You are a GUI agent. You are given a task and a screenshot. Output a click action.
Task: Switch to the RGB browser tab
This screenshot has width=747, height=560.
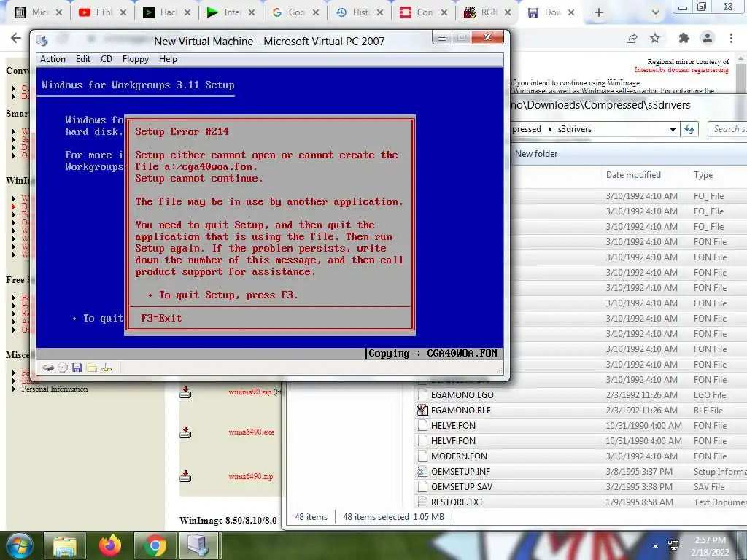tap(488, 12)
